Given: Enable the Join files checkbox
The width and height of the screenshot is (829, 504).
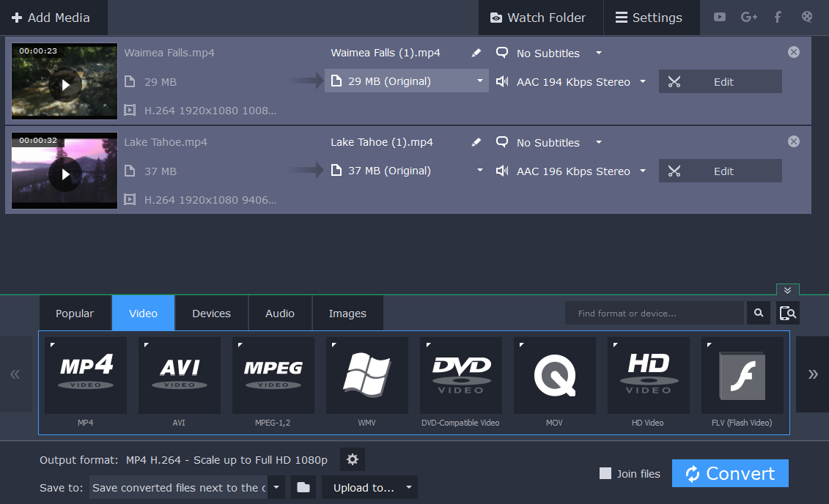Looking at the screenshot, I should [x=605, y=473].
